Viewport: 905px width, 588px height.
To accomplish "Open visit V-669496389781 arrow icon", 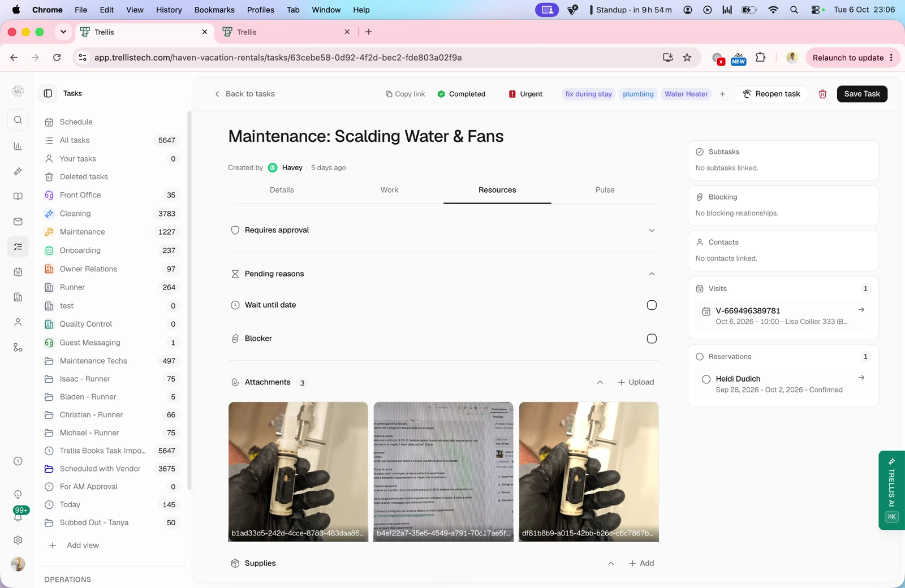I will [x=861, y=310].
